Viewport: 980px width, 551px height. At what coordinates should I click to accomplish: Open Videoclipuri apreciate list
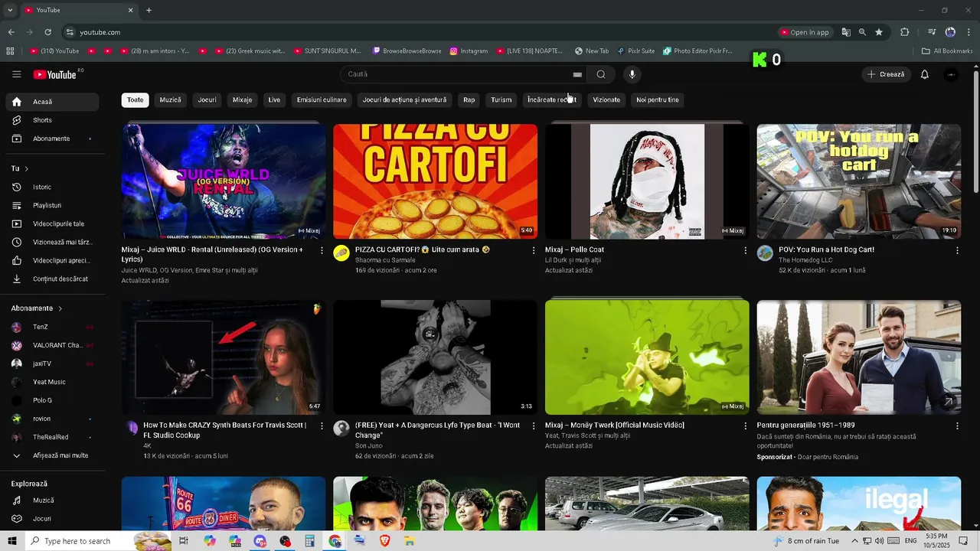point(52,260)
